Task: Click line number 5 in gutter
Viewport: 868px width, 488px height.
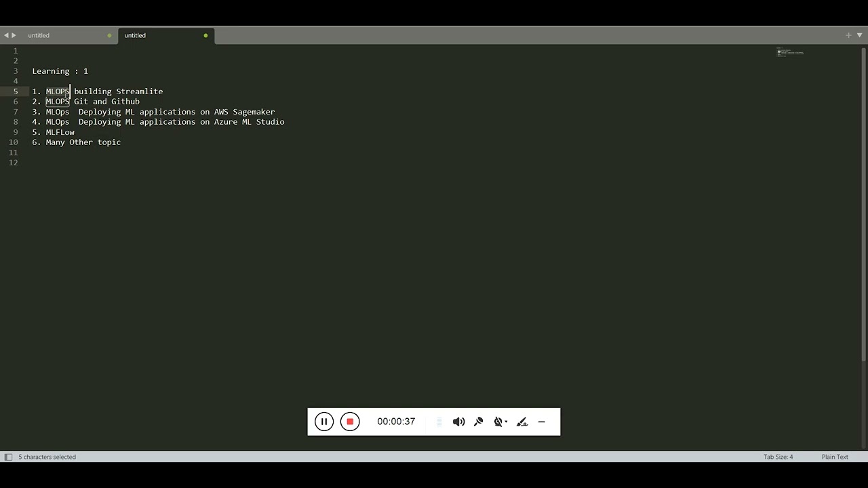Action: pos(16,91)
